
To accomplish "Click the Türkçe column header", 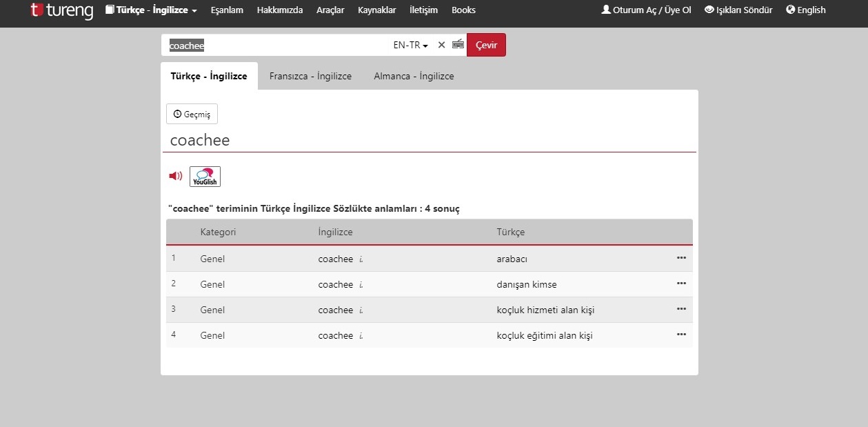I will pyautogui.click(x=510, y=232).
